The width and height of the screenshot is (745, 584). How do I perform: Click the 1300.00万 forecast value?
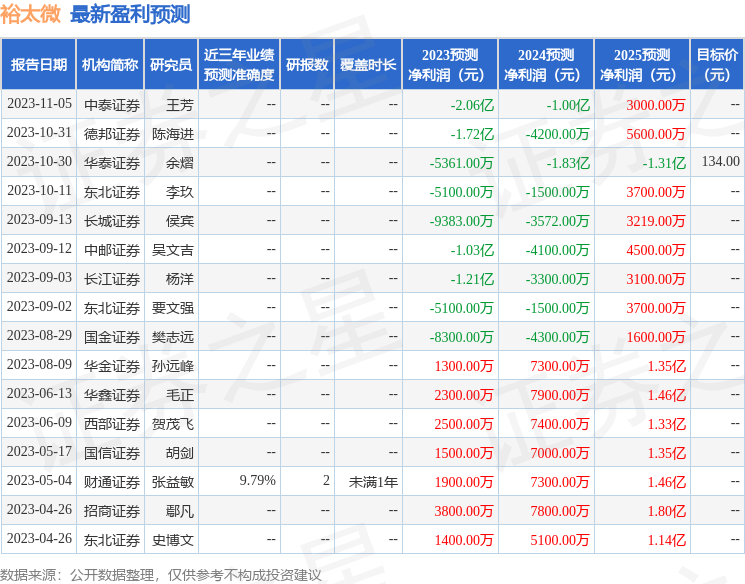pos(464,366)
